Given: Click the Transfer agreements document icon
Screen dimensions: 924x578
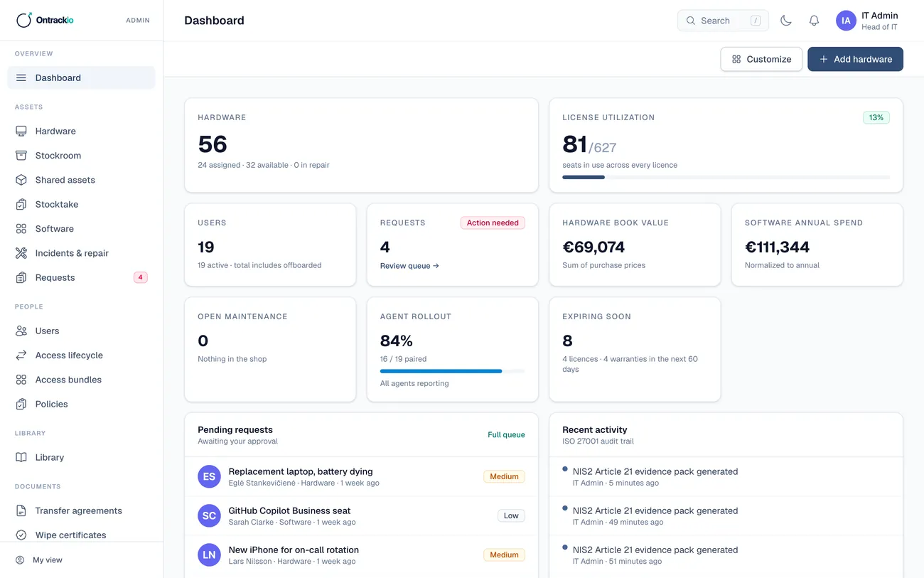Looking at the screenshot, I should click(21, 510).
